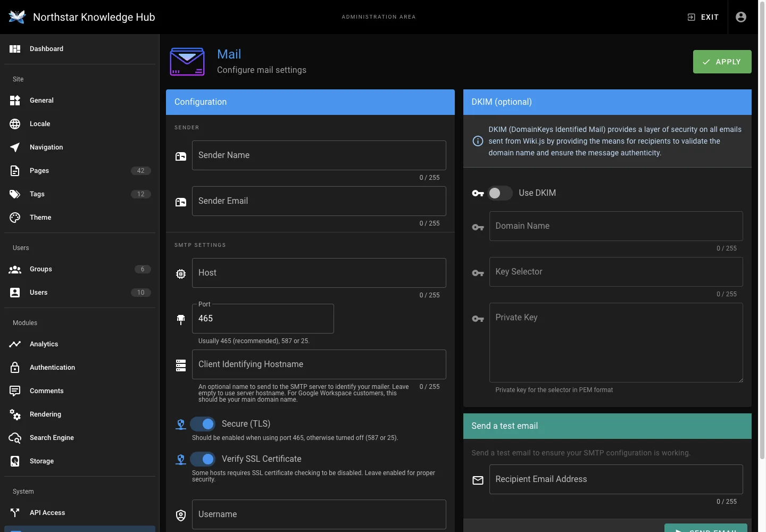The width and height of the screenshot is (766, 532).
Task: Click the Pages document icon
Action: [15, 171]
